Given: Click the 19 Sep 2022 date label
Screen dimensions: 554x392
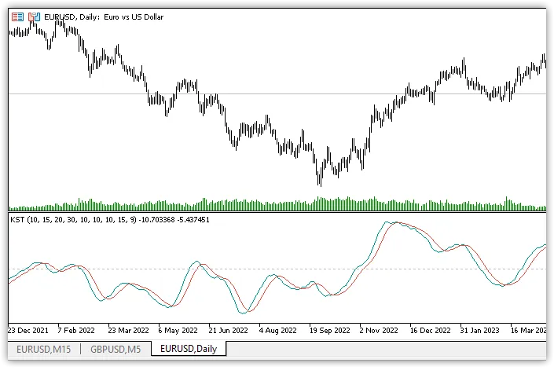Looking at the screenshot, I should point(329,331).
